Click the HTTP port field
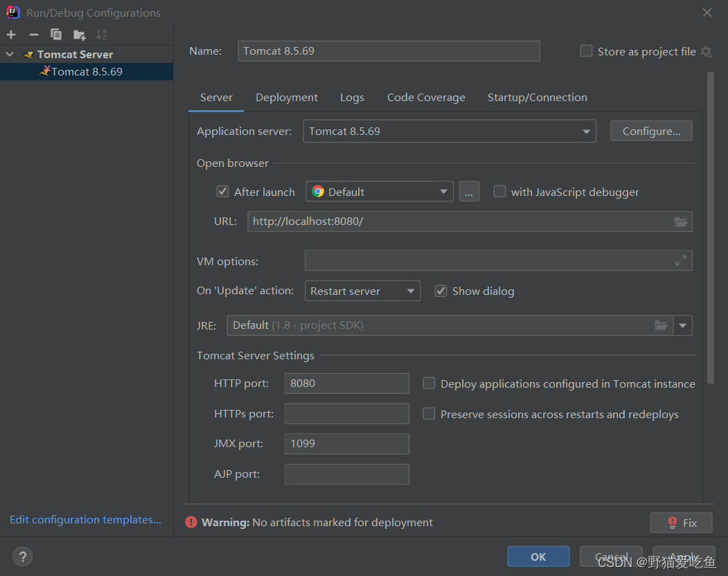Viewport: 728px width, 576px height. tap(347, 384)
